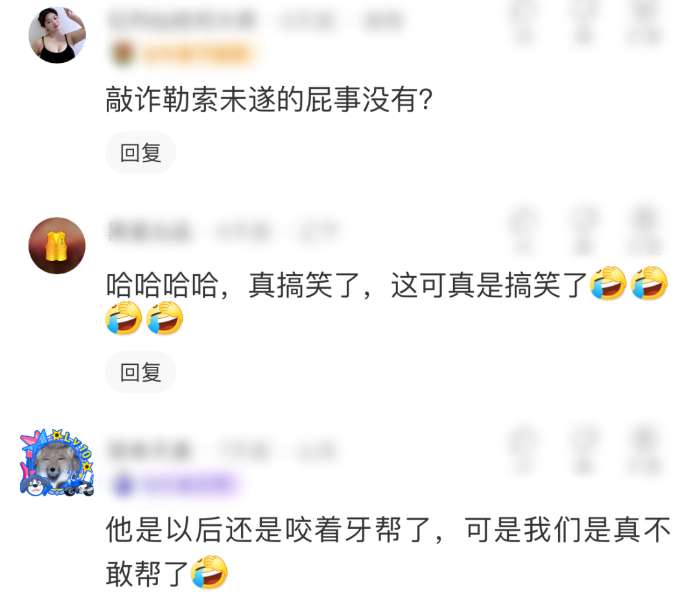
Task: Tap the laughing emoji after 敢帮了
Action: click(209, 572)
